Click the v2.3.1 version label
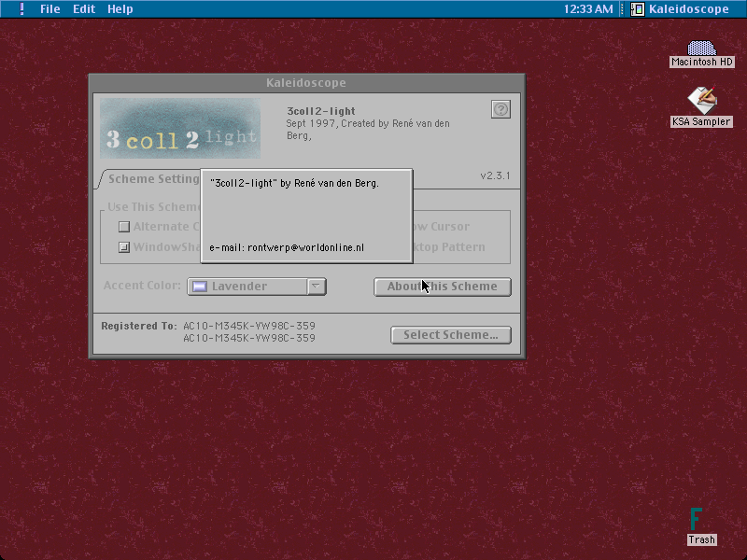Image resolution: width=747 pixels, height=560 pixels. tap(495, 175)
